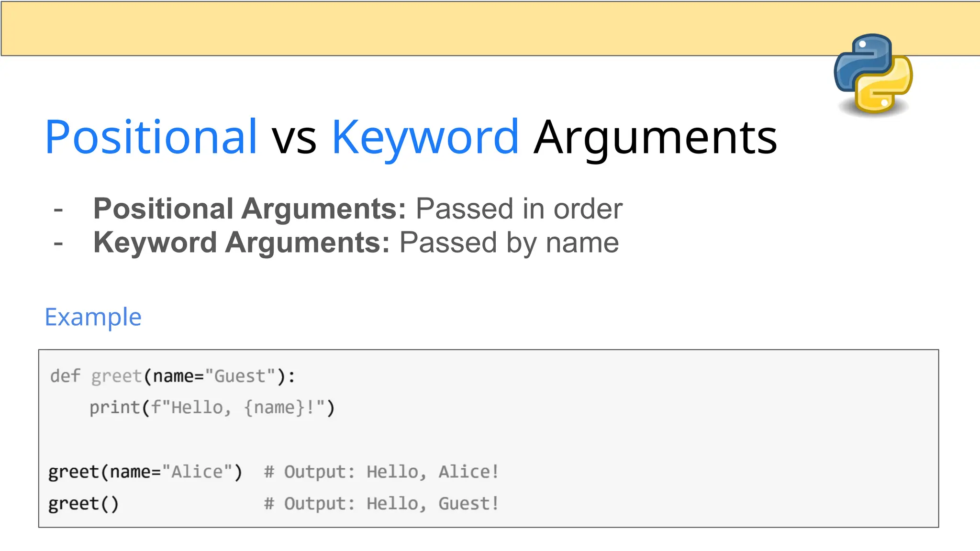Viewport: 980px width, 551px height.
Task: Click the empty greet() call
Action: tap(83, 504)
